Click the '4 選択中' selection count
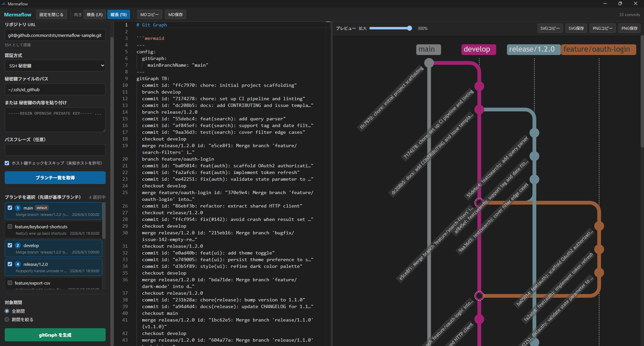This screenshot has width=644, height=346. tap(97, 197)
